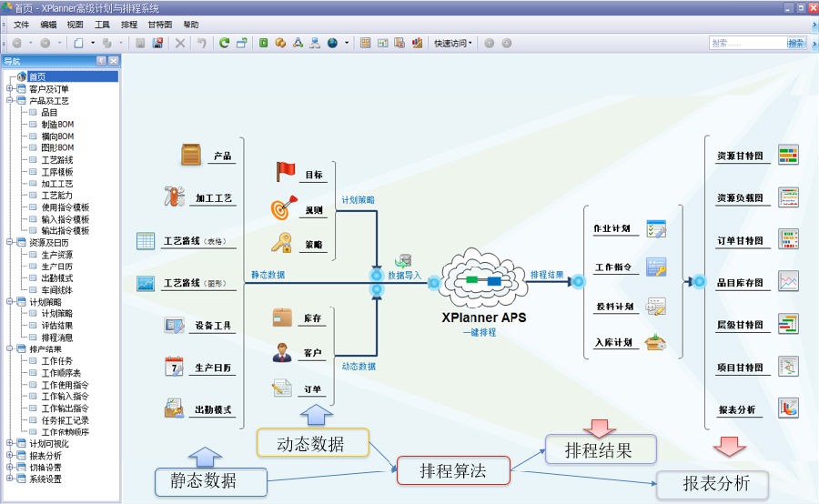The height and width of the screenshot is (504, 819).
Task: Click the XPlanner APS cloud icon
Action: (x=482, y=281)
